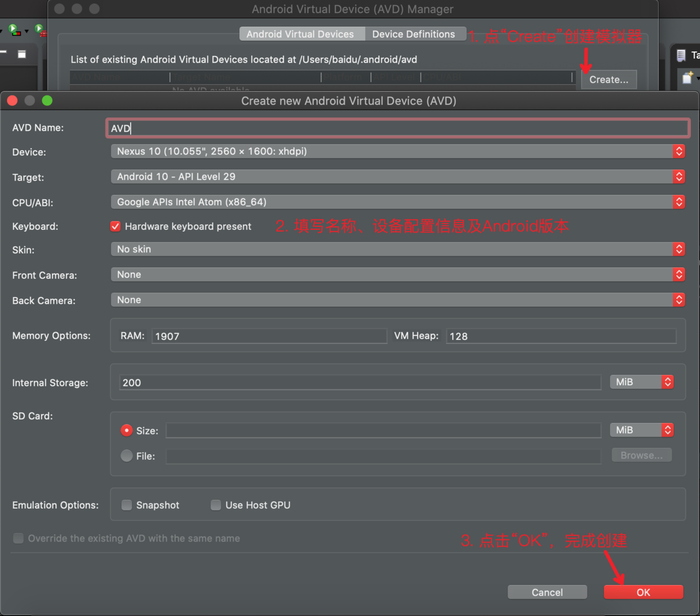Open the SD Card MiB unit dropdown
The width and height of the screenshot is (700, 616).
pos(642,430)
